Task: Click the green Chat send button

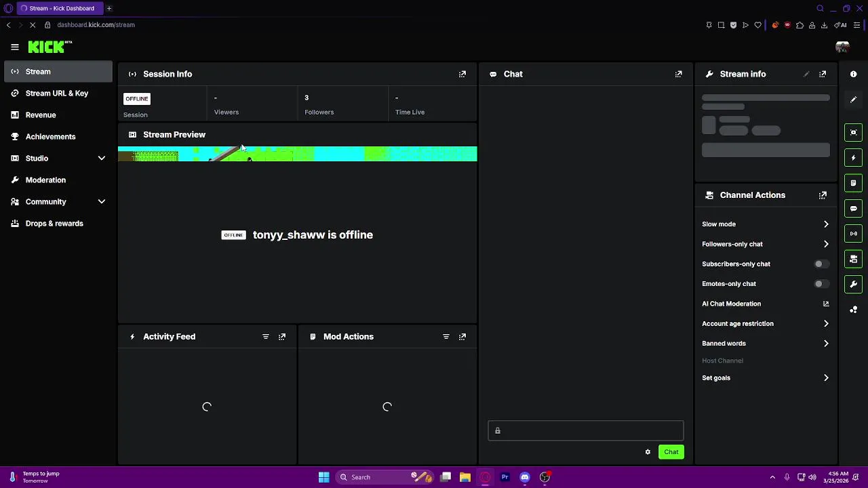Action: coord(671,452)
